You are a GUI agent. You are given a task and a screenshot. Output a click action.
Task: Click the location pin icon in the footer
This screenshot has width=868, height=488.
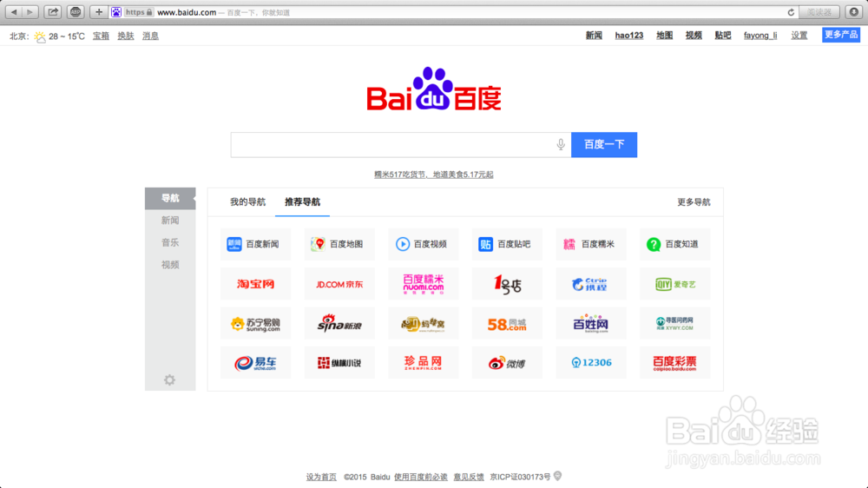557,476
